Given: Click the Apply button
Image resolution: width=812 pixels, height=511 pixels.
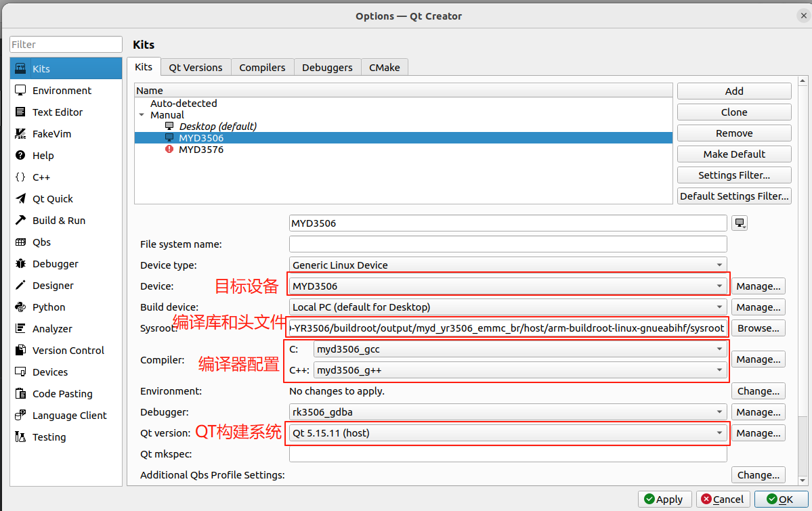Looking at the screenshot, I should tap(664, 499).
